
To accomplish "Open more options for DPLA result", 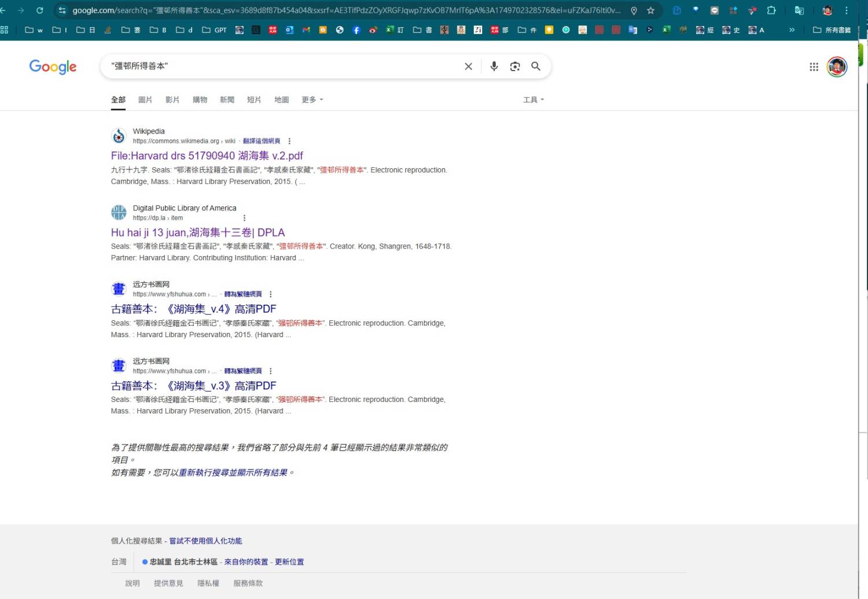I will pyautogui.click(x=244, y=218).
